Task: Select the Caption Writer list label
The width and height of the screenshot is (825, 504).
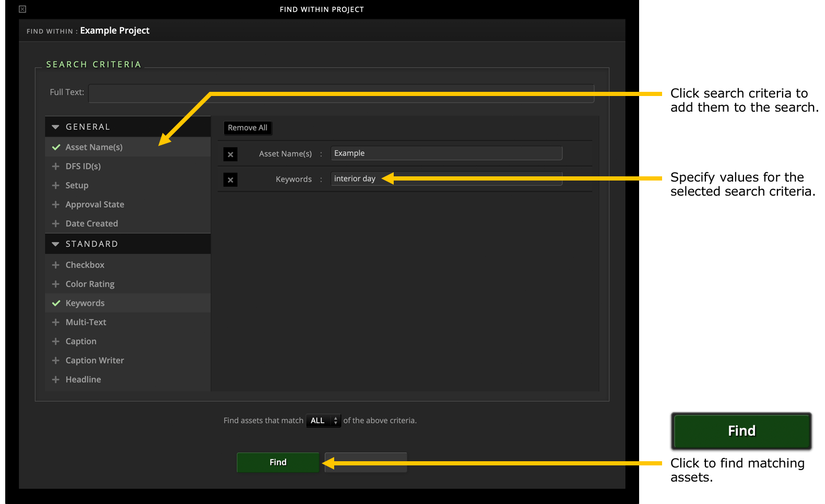Action: (95, 360)
